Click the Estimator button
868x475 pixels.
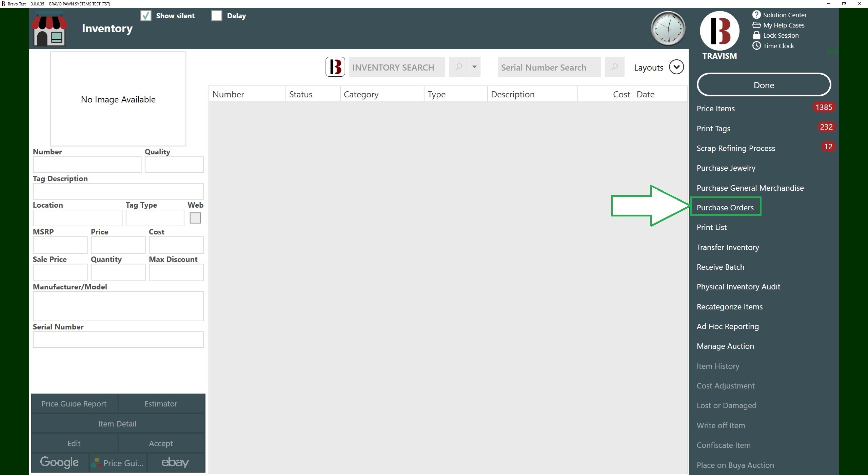tap(161, 404)
